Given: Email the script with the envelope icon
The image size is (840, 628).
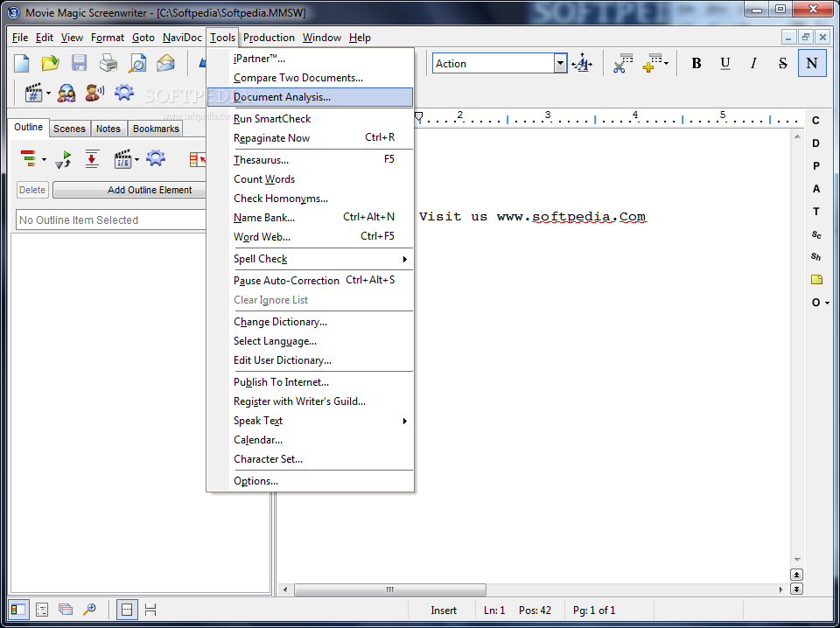Looking at the screenshot, I should pos(166,63).
